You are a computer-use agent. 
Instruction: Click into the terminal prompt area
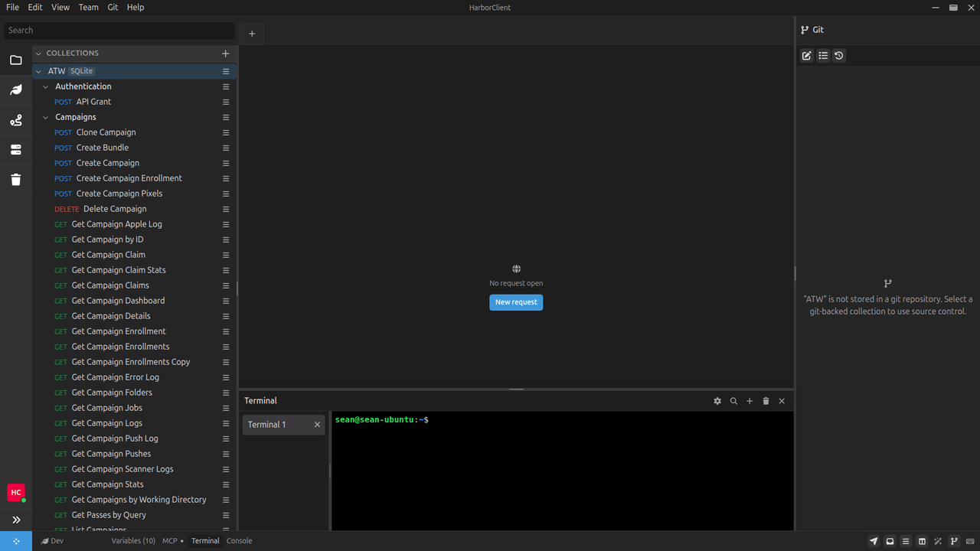pyautogui.click(x=562, y=471)
